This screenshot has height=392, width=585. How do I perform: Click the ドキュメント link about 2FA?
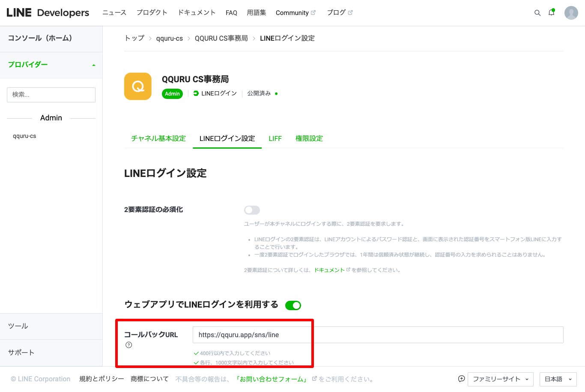click(x=329, y=270)
